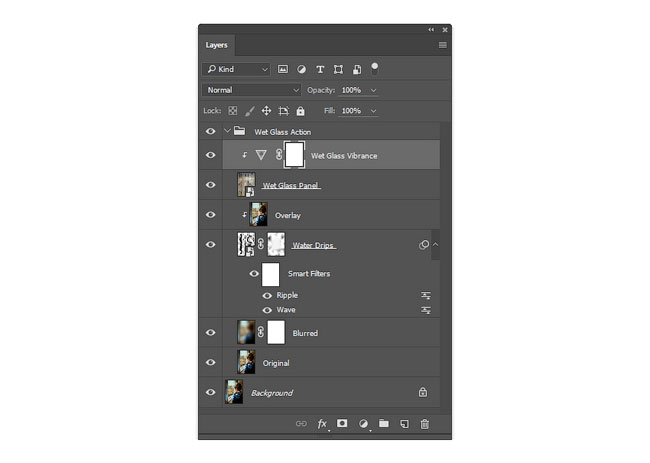
Task: Lock position move icon
Action: click(266, 111)
